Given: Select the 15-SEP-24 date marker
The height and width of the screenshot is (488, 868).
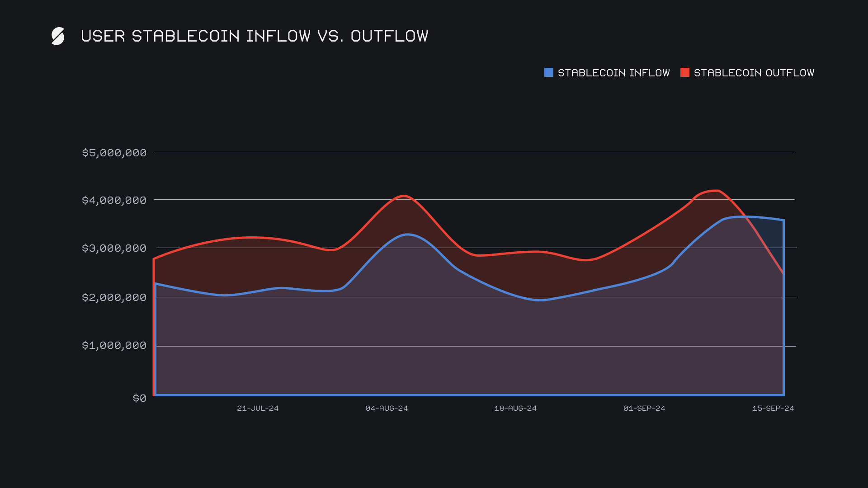Looking at the screenshot, I should click(773, 408).
